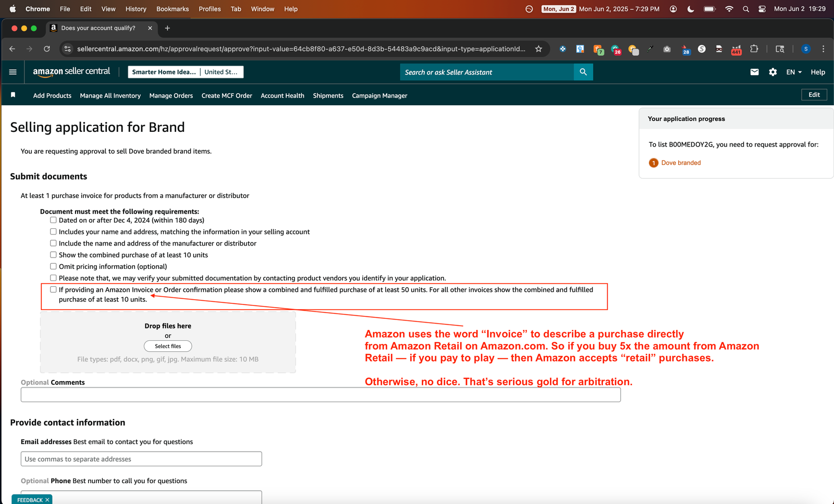
Task: Open Shipments in navigation bar
Action: [328, 95]
